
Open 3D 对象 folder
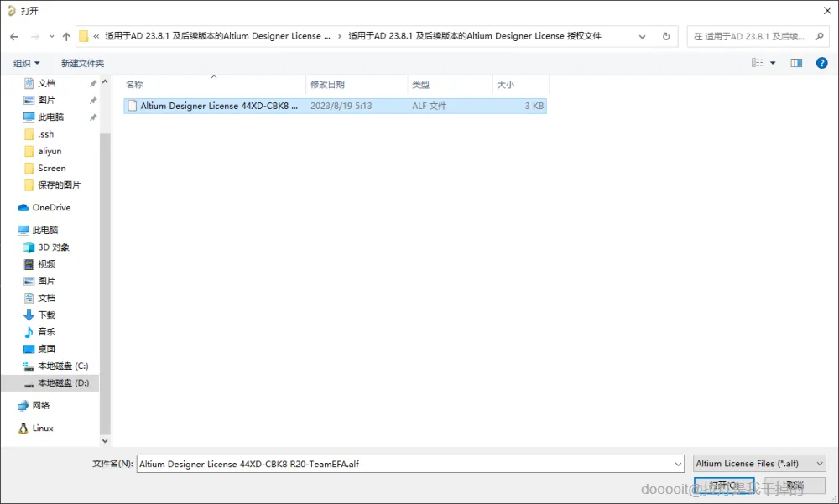(54, 247)
